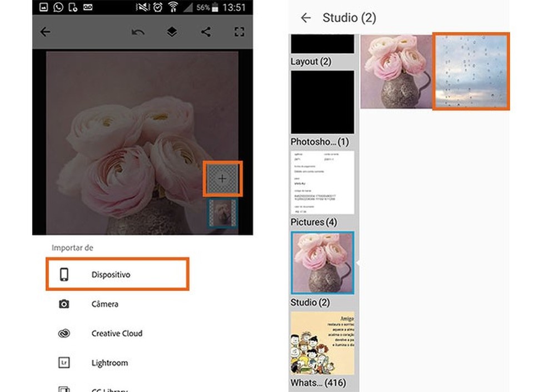Select the raindrops sky photo

pos(471,72)
